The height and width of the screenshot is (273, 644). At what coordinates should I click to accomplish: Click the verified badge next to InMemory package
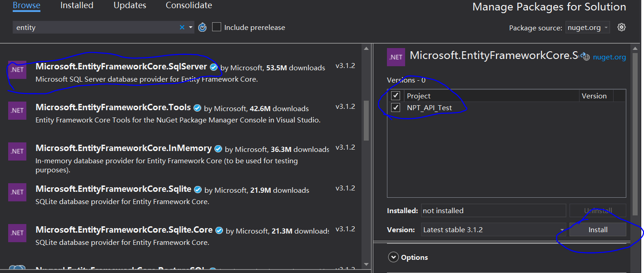click(x=218, y=149)
